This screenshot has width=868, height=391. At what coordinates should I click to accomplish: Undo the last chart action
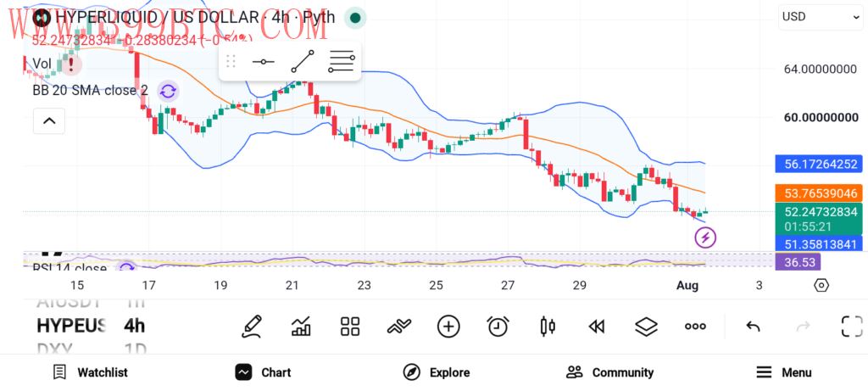tap(753, 327)
